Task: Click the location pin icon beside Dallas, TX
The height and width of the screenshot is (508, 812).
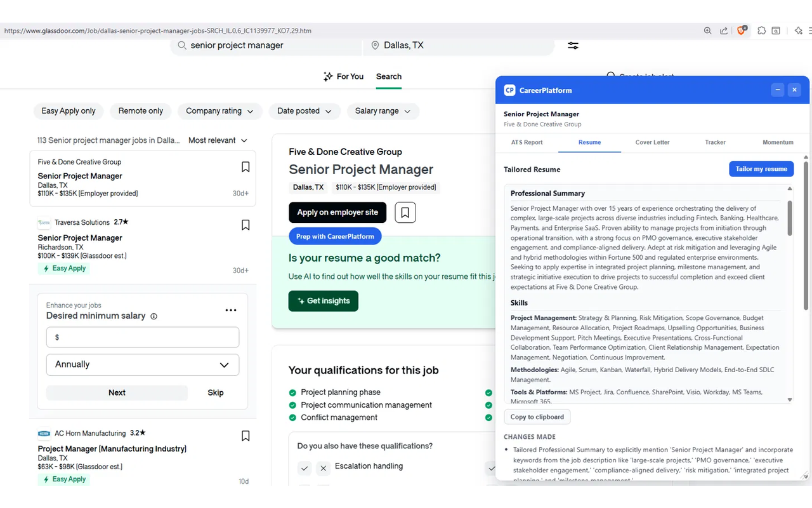Action: pos(375,46)
